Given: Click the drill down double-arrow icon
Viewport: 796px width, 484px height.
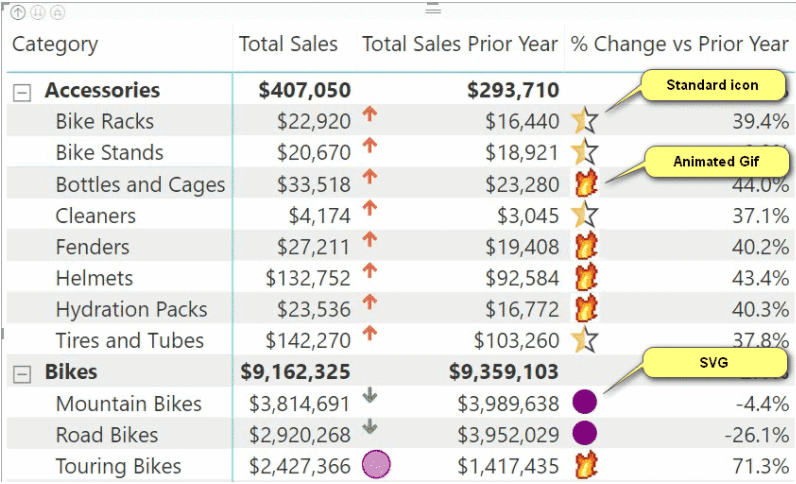Looking at the screenshot, I should pos(38,12).
